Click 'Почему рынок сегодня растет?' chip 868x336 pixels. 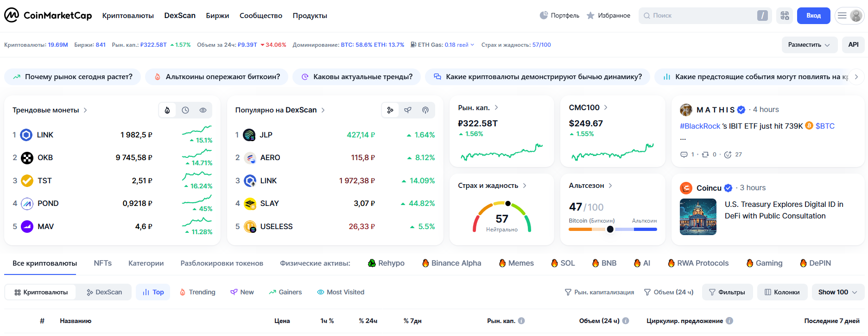[73, 77]
